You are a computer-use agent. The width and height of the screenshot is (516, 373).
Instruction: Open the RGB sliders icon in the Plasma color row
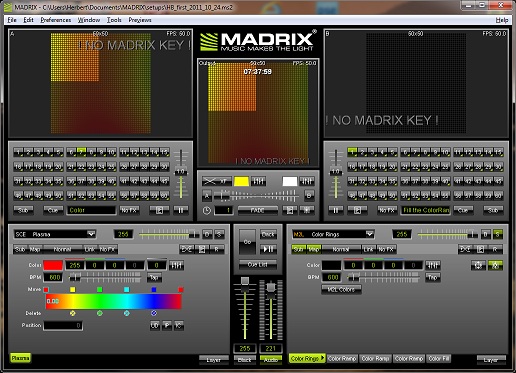tap(176, 265)
